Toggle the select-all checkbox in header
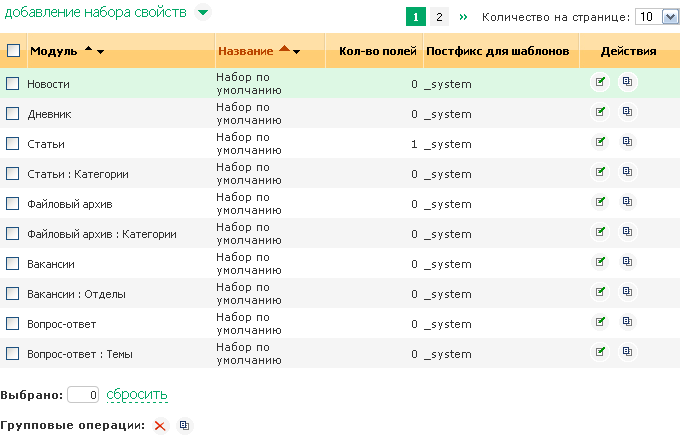This screenshot has height=436, width=680. pos(13,51)
